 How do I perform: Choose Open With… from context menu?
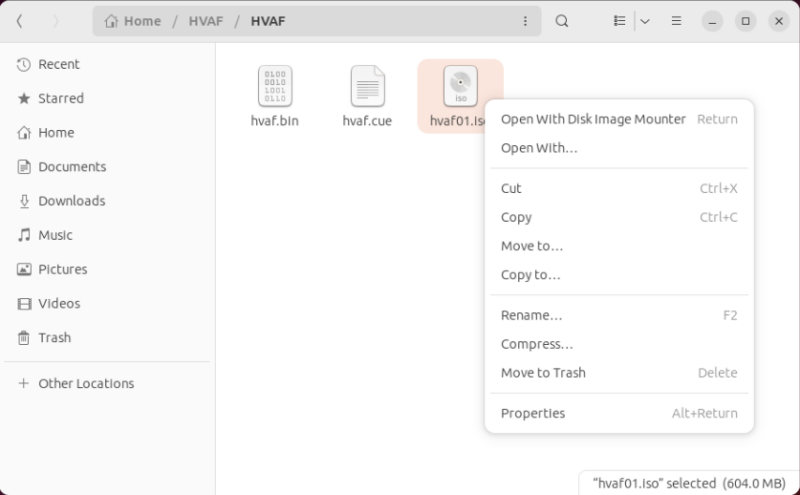[x=619, y=148]
